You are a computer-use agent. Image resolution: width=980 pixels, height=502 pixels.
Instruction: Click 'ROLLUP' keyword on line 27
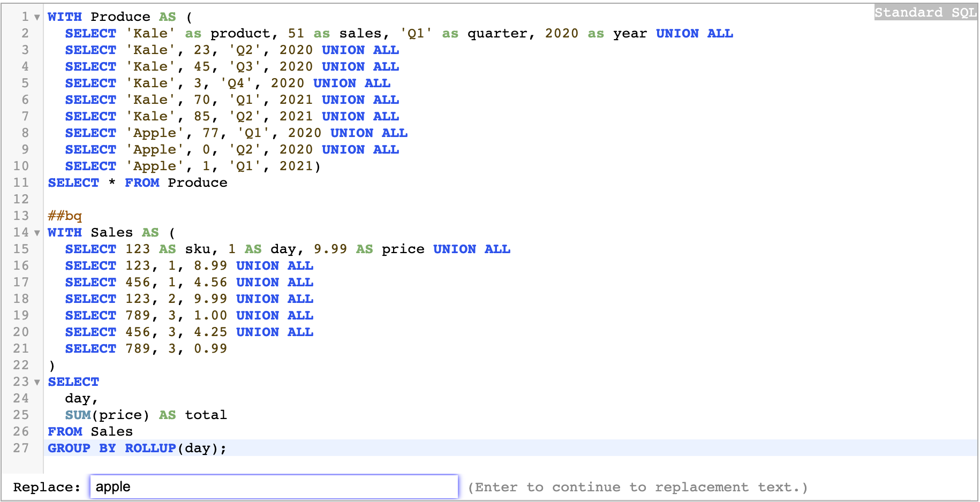150,448
